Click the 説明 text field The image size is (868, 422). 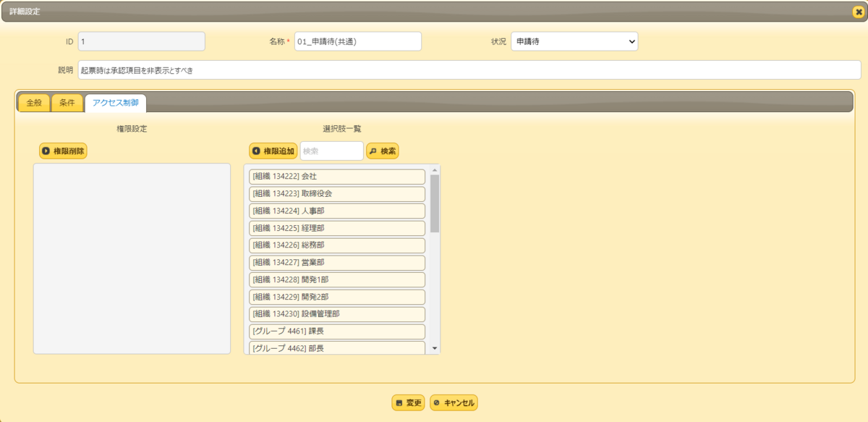[469, 70]
